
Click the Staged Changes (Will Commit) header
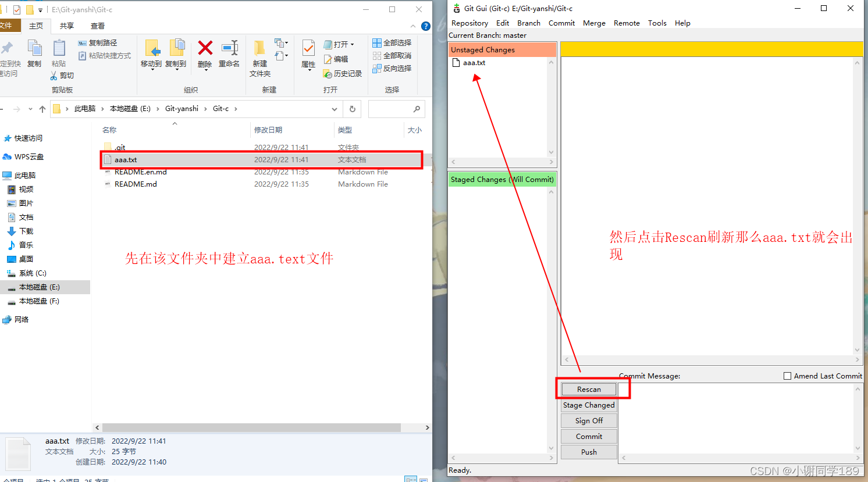[502, 180]
